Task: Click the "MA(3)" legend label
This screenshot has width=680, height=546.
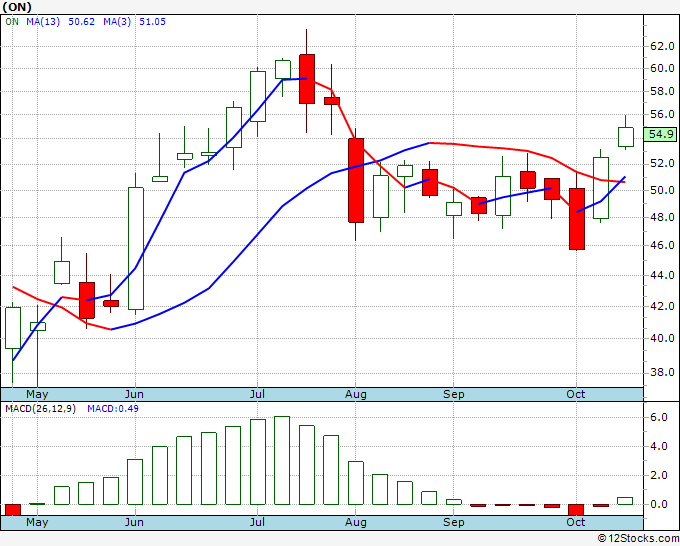Action: pyautogui.click(x=117, y=22)
